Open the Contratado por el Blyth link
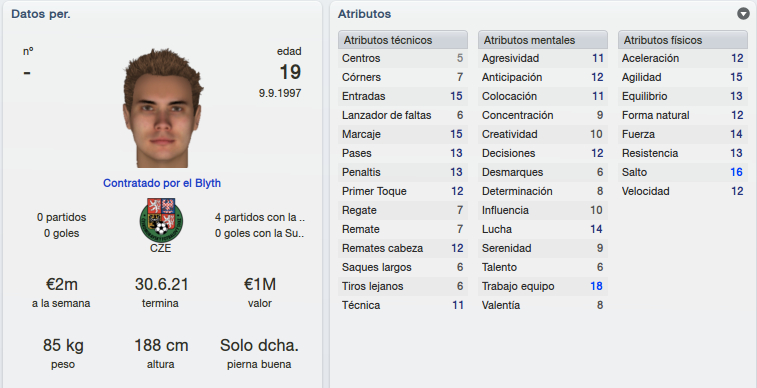 (x=162, y=183)
